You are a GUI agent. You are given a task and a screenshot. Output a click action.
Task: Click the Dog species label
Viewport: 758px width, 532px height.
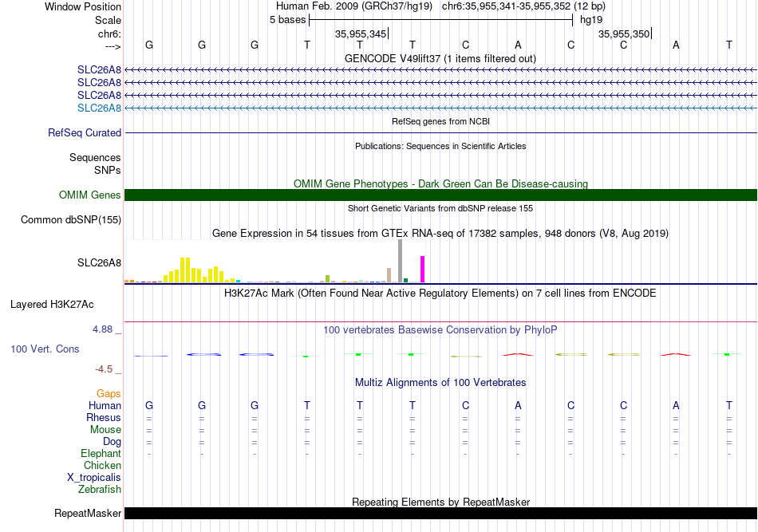coord(112,442)
